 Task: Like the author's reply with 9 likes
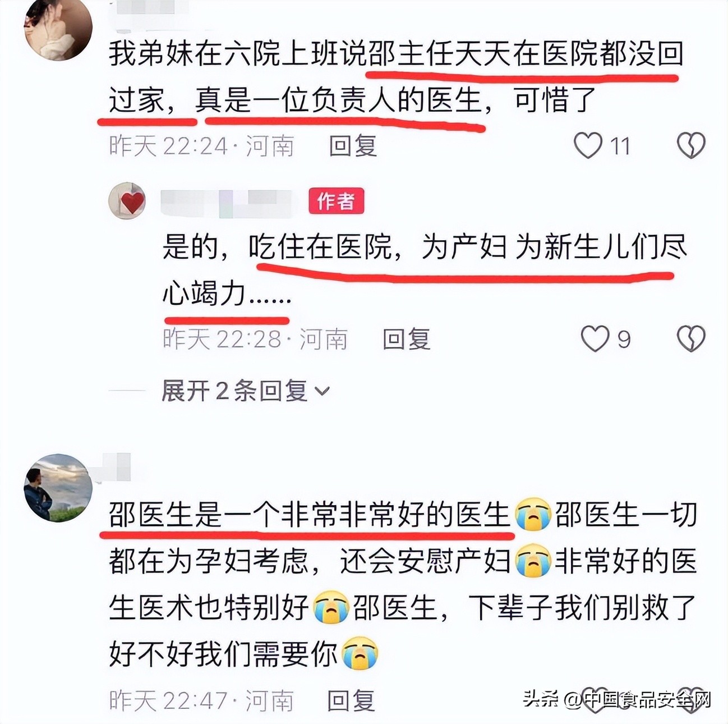coord(595,339)
